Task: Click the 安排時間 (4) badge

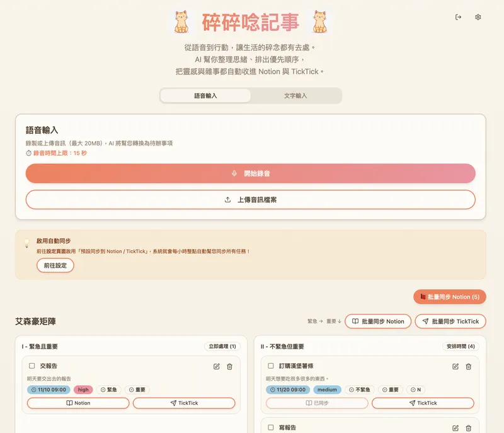Action: click(x=461, y=346)
